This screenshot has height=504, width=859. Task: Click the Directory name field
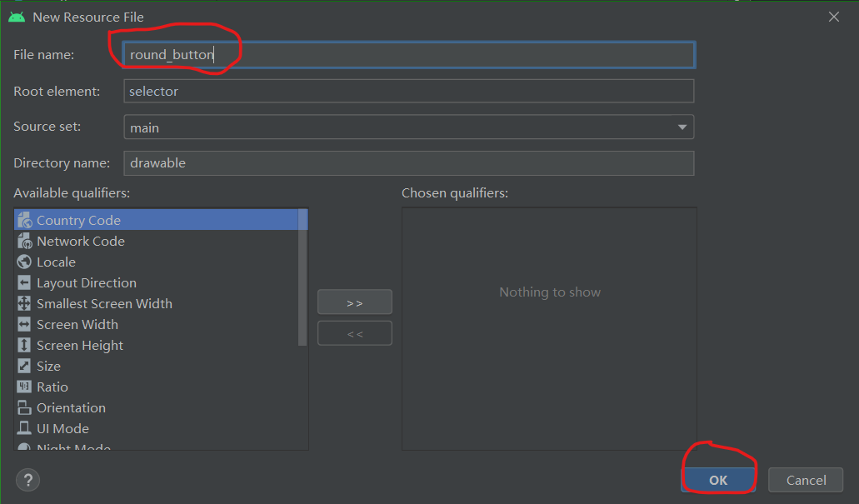[x=408, y=162]
